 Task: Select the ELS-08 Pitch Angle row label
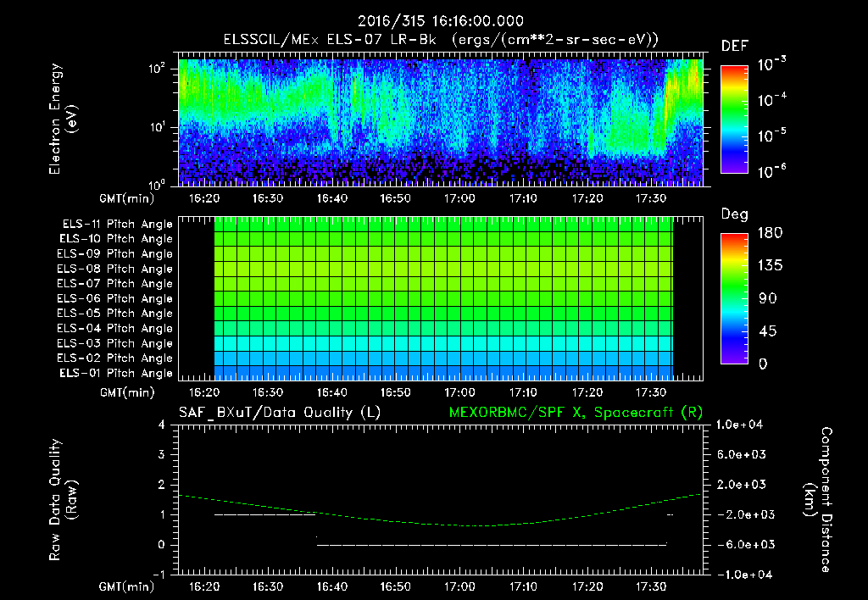pyautogui.click(x=115, y=269)
